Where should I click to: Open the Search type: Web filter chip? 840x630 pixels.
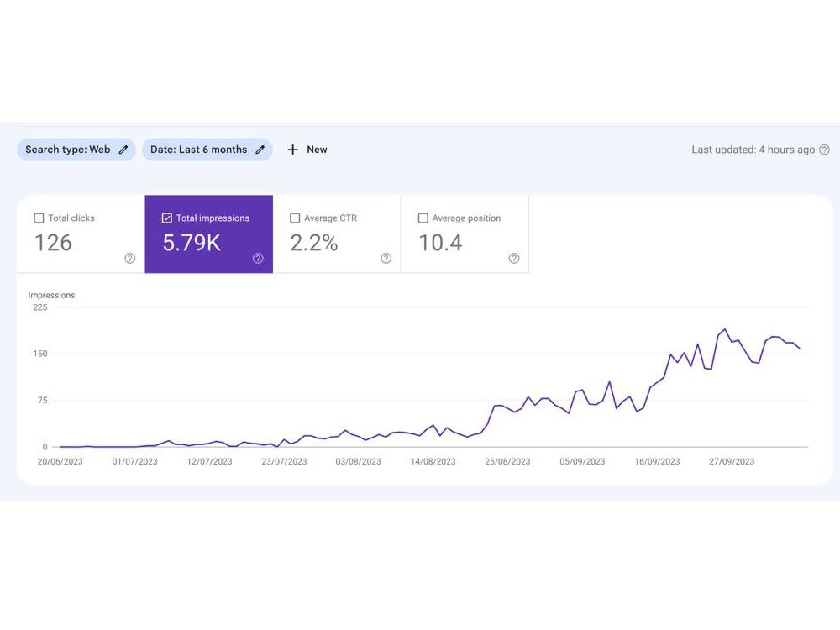pyautogui.click(x=76, y=150)
